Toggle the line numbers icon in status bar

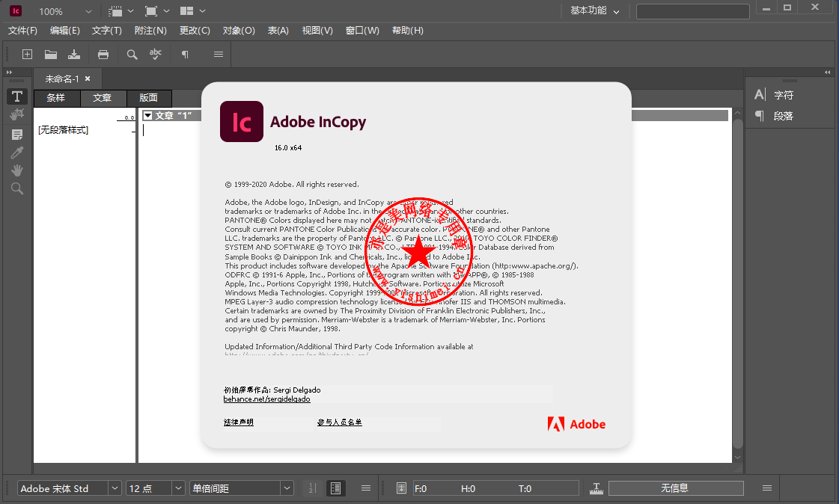point(313,488)
